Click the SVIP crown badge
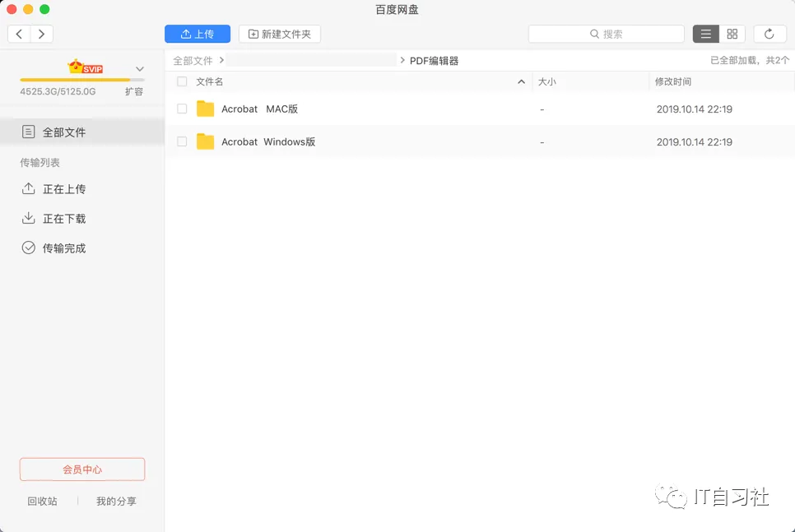795x532 pixels. tap(86, 67)
